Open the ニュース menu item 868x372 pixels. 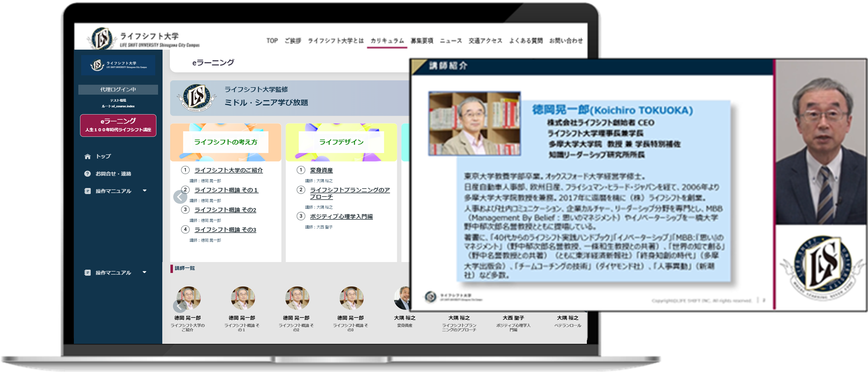tap(451, 40)
